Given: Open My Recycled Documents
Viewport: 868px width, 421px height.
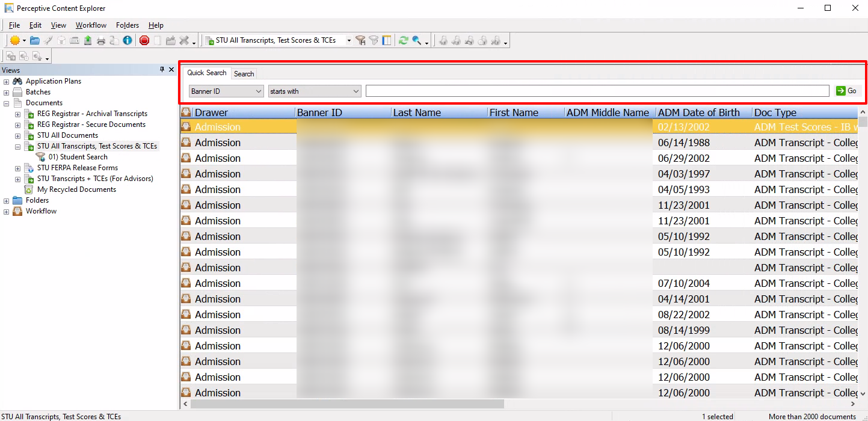Looking at the screenshot, I should tap(77, 189).
